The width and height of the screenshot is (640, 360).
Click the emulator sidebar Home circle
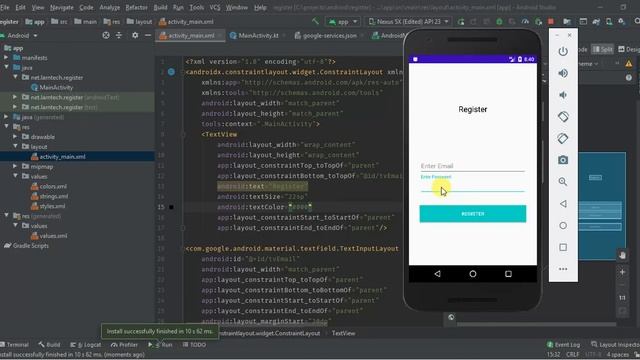[x=563, y=225]
